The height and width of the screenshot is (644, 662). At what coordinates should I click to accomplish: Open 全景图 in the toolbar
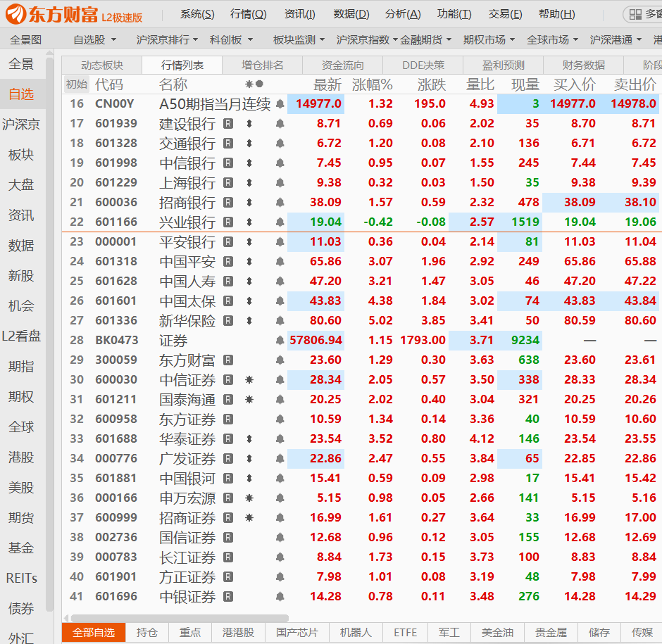pos(26,40)
